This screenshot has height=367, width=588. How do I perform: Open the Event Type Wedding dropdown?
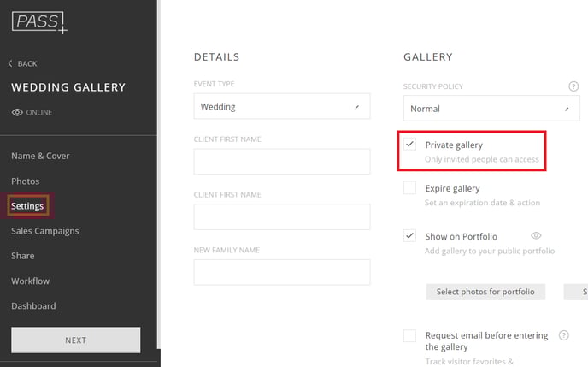(x=282, y=107)
